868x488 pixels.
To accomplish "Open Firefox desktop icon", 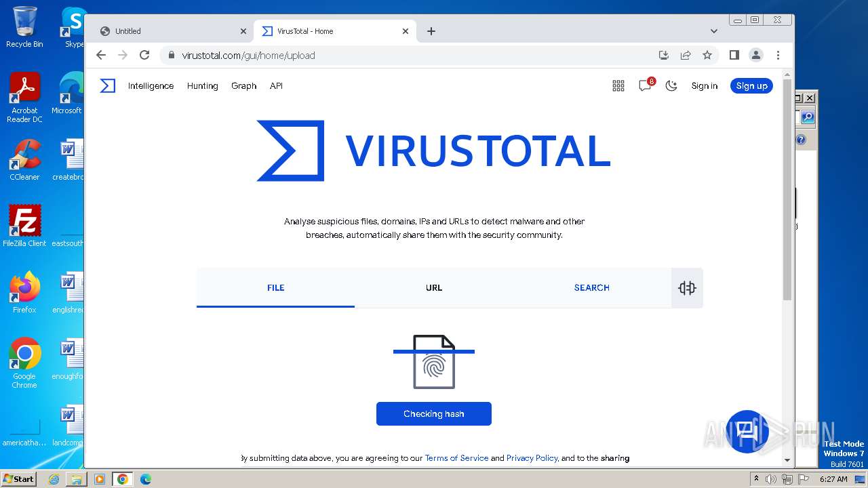I will pos(24,292).
